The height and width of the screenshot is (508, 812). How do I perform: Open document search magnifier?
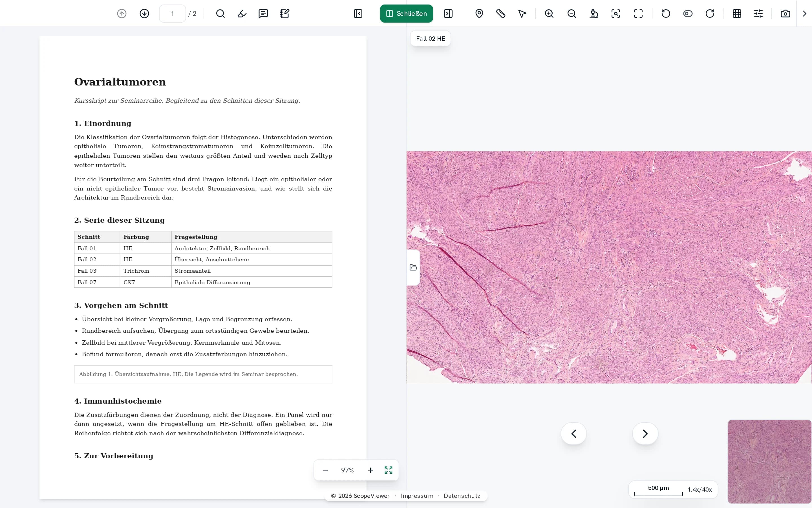coord(220,14)
